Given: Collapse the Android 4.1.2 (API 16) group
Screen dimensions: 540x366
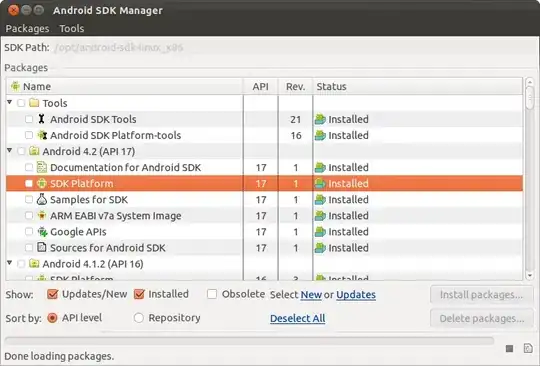Looking at the screenshot, I should (10, 263).
